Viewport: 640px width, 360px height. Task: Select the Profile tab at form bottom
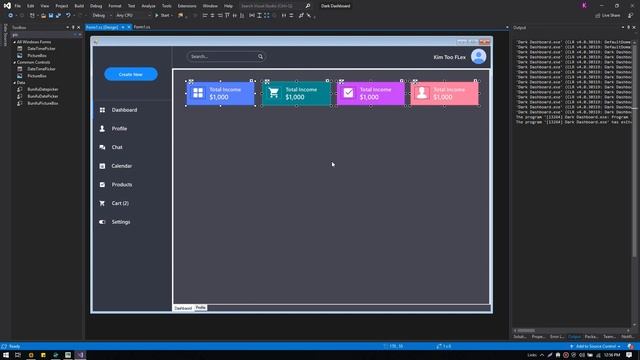(200, 308)
